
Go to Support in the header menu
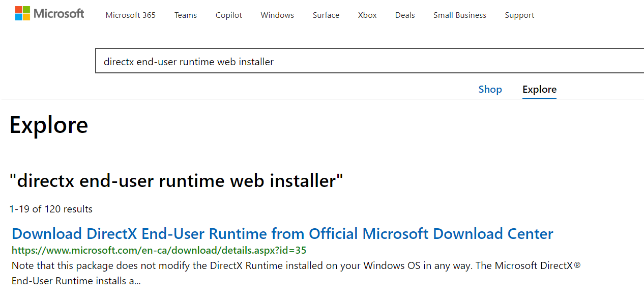(x=519, y=15)
